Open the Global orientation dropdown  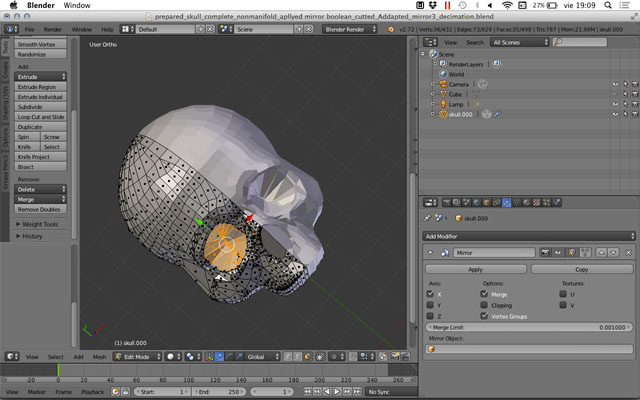coord(263,357)
